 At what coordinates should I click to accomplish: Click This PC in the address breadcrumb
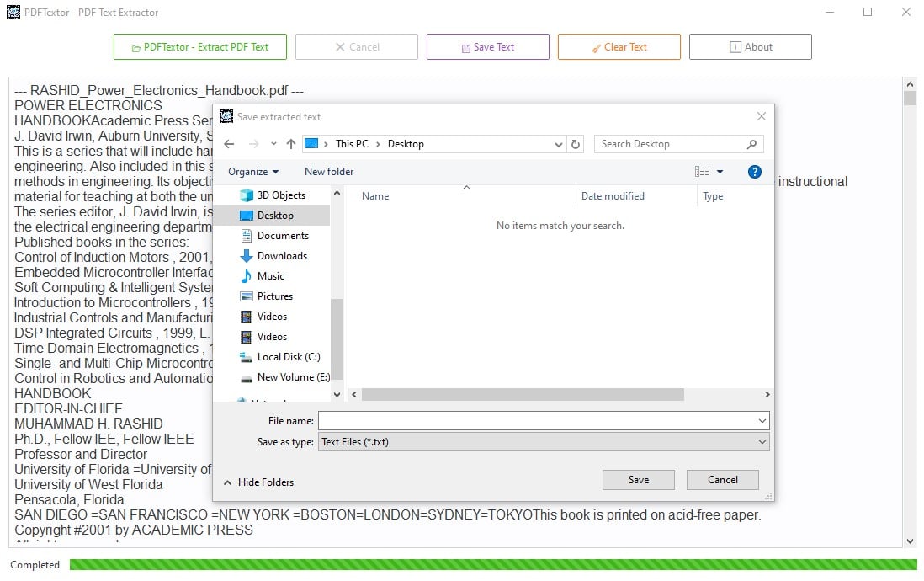coord(352,144)
